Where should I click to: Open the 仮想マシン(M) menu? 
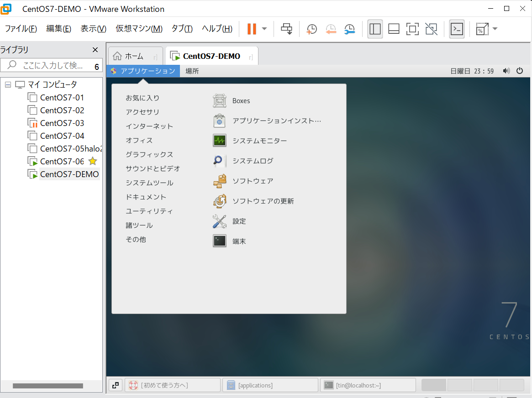(139, 29)
